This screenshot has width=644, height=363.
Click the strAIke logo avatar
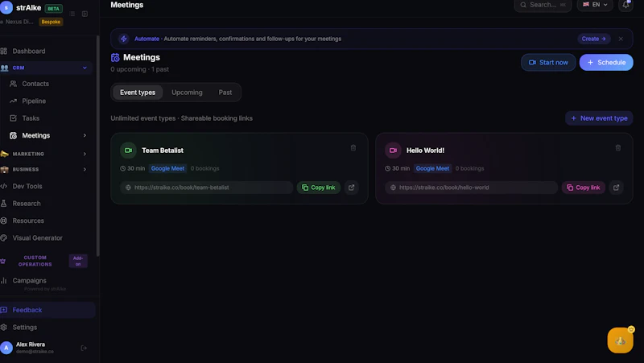[x=6, y=7]
